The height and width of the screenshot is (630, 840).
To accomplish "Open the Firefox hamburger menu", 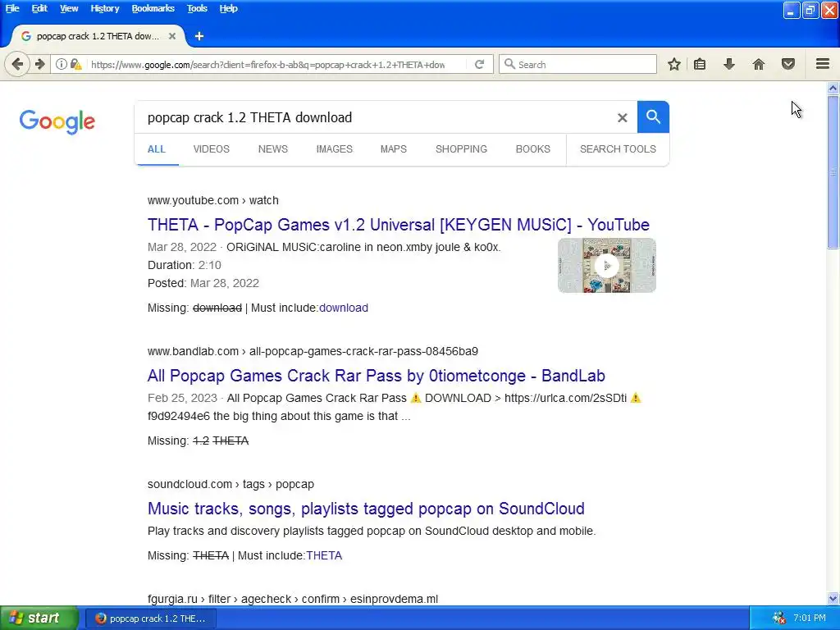I will (x=823, y=64).
